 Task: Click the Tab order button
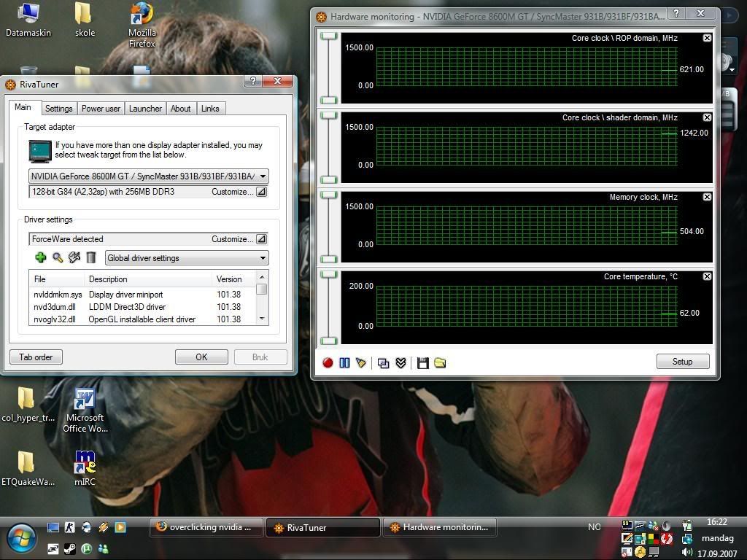(36, 357)
